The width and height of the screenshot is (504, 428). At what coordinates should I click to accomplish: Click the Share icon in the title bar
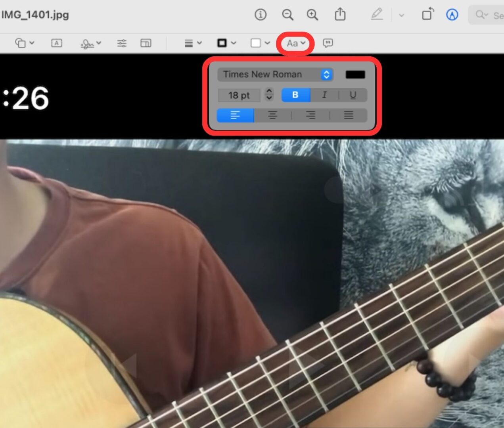point(340,15)
